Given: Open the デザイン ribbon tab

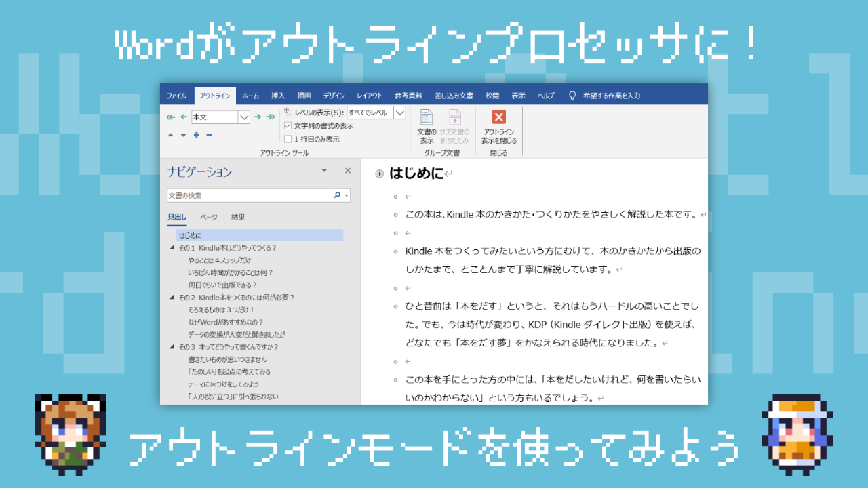Looking at the screenshot, I should (x=334, y=96).
